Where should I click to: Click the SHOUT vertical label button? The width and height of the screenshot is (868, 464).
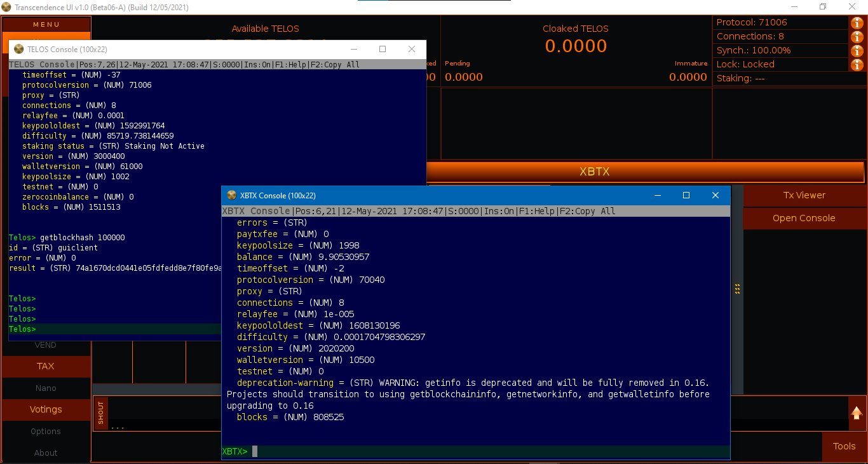(x=100, y=413)
